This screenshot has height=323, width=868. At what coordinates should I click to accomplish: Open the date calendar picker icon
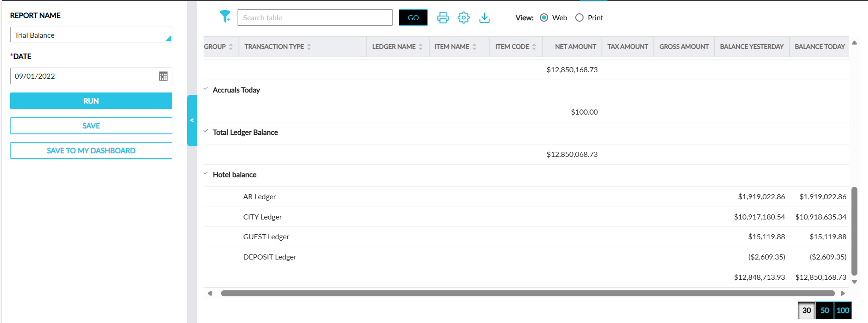tap(163, 76)
